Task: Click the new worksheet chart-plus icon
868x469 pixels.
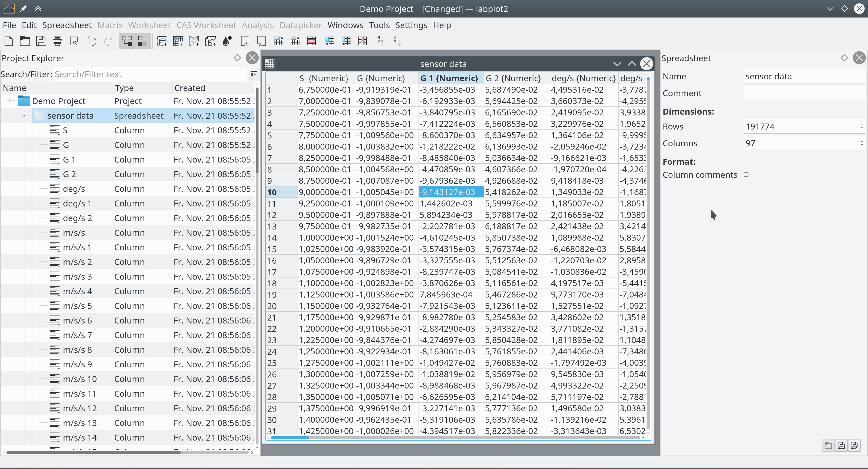Action: coord(210,41)
